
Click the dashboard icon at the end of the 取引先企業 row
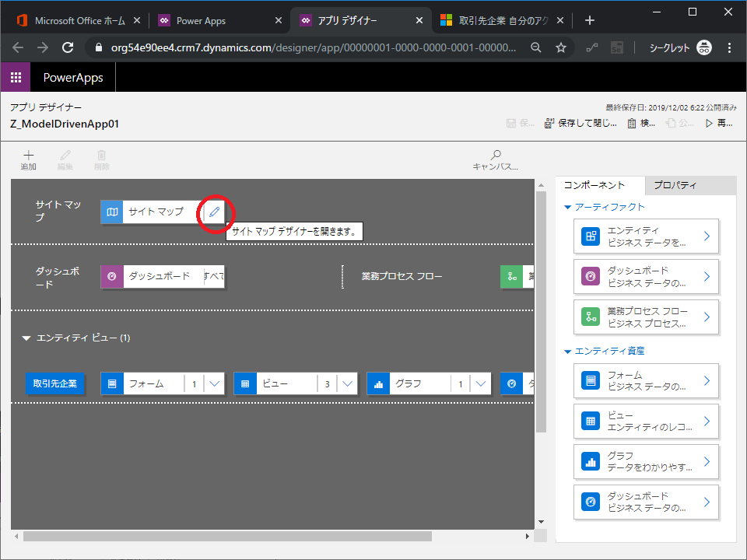(512, 383)
